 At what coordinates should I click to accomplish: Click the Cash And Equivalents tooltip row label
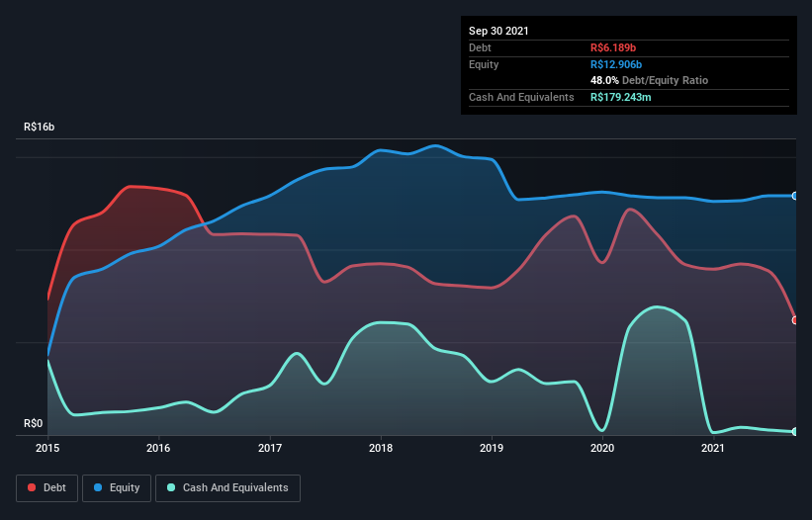point(521,97)
